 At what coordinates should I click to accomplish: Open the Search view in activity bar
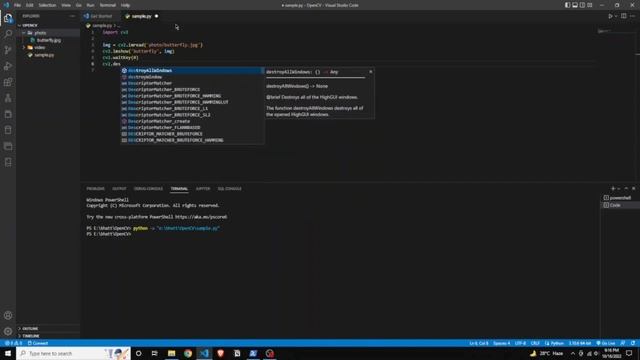click(x=8, y=34)
